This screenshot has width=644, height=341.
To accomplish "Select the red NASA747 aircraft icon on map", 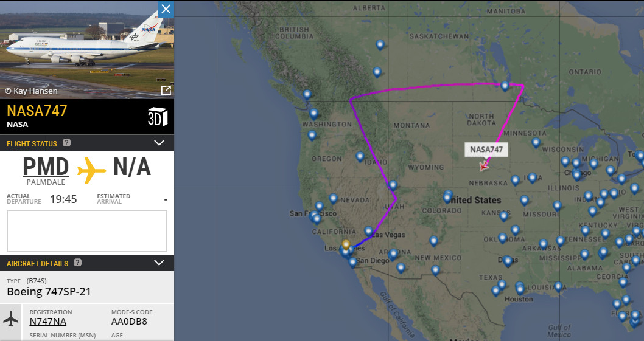I will point(484,166).
